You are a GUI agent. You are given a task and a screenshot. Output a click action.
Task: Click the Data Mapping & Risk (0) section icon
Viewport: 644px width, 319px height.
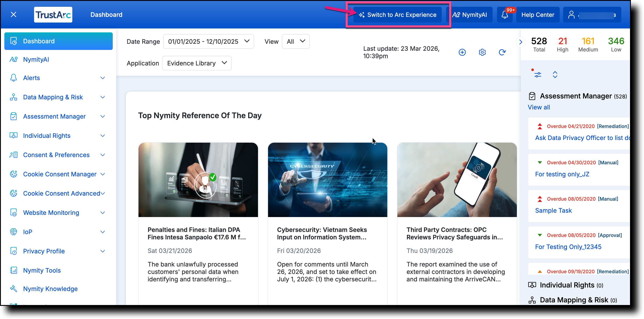click(532, 300)
